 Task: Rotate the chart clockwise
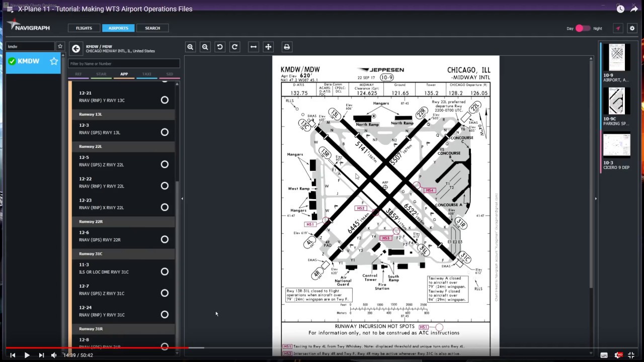234,47
